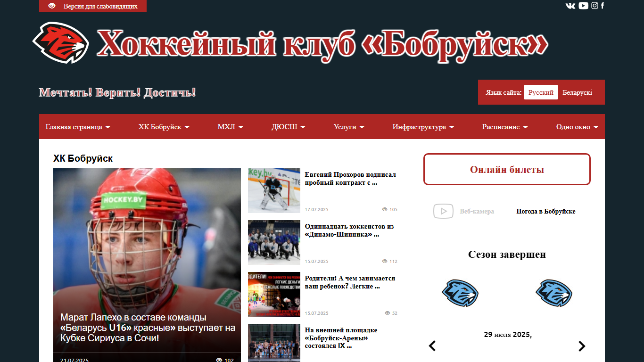Click the Веб-камера play icon

[x=443, y=211]
